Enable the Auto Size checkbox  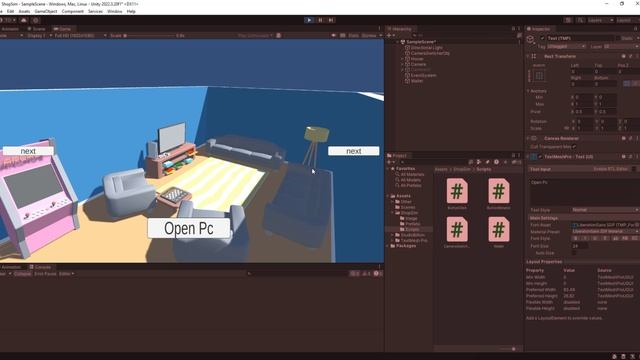pyautogui.click(x=574, y=253)
